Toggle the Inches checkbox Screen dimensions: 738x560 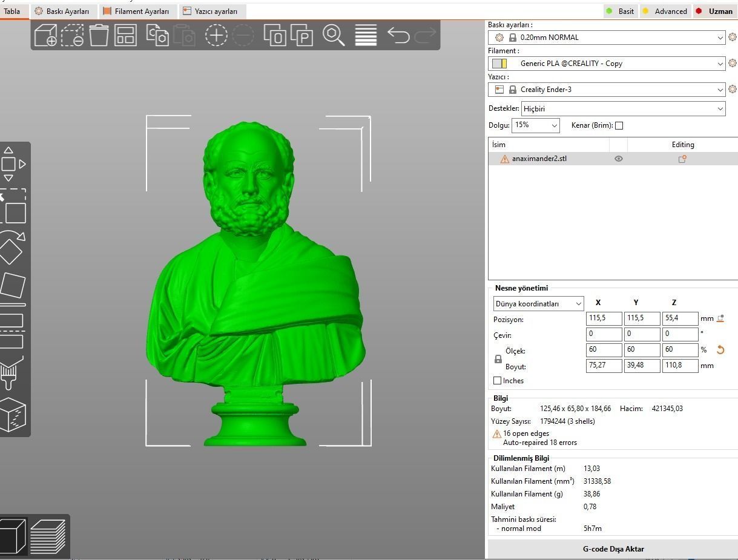click(498, 381)
